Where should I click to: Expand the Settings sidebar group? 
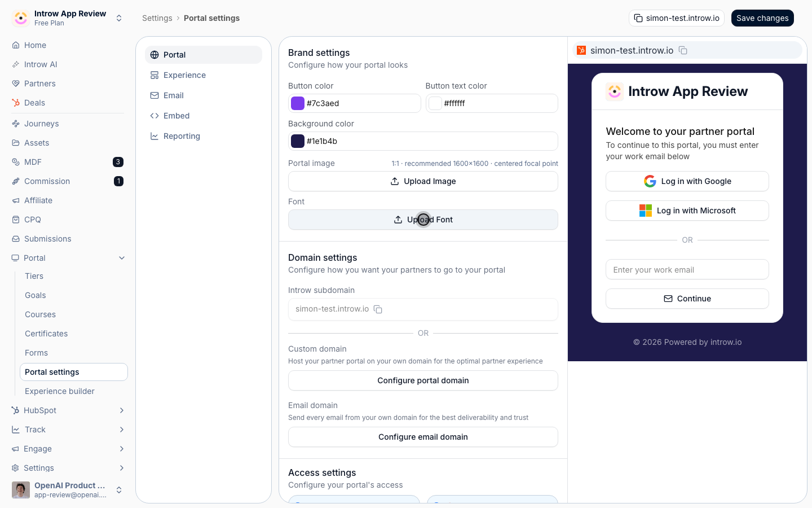[x=122, y=468]
